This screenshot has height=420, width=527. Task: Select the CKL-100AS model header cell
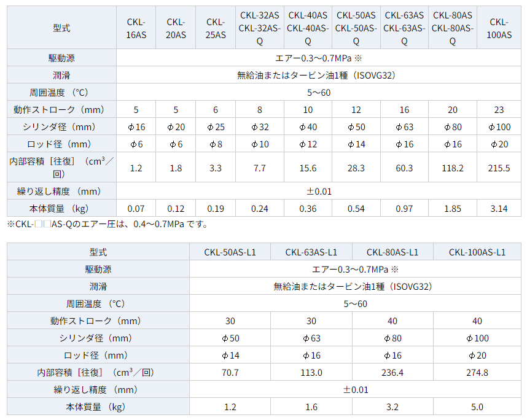point(499,28)
